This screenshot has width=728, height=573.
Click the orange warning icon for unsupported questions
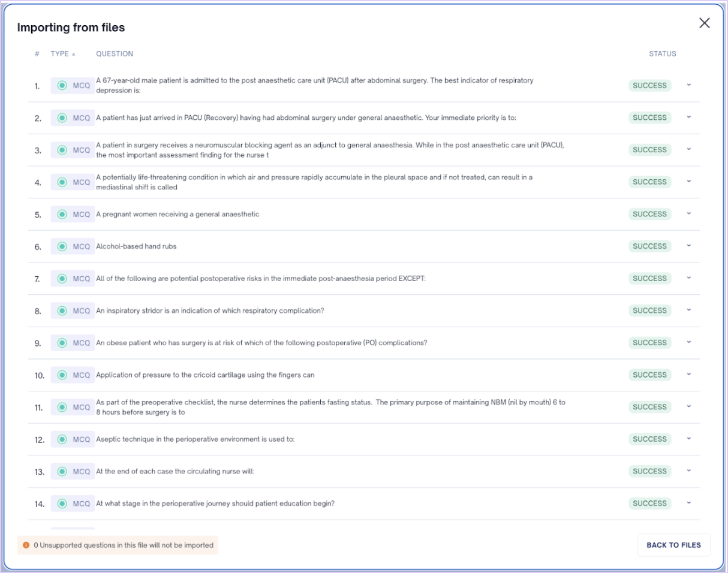tap(26, 545)
